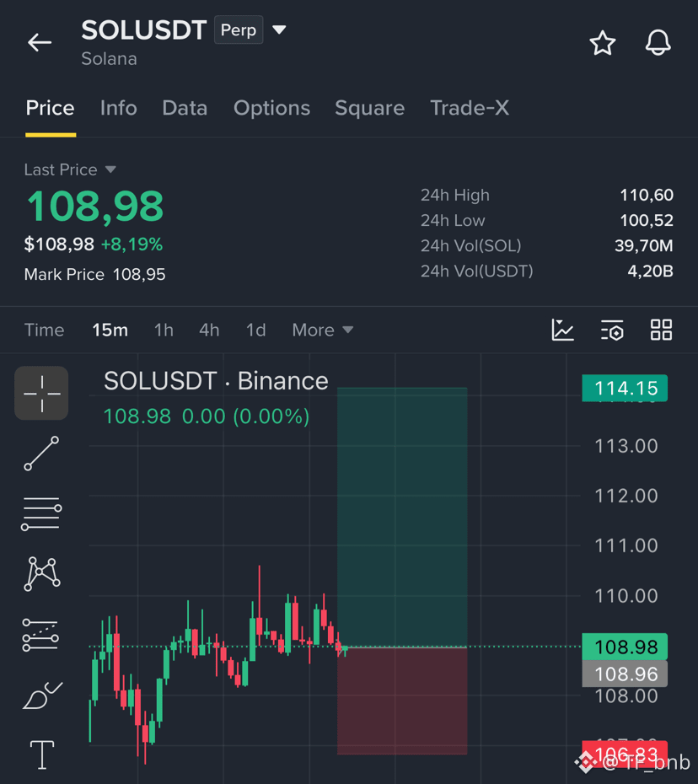Click the 24h Low value 100,52
Viewport: 698px width, 784px height.
(x=647, y=221)
